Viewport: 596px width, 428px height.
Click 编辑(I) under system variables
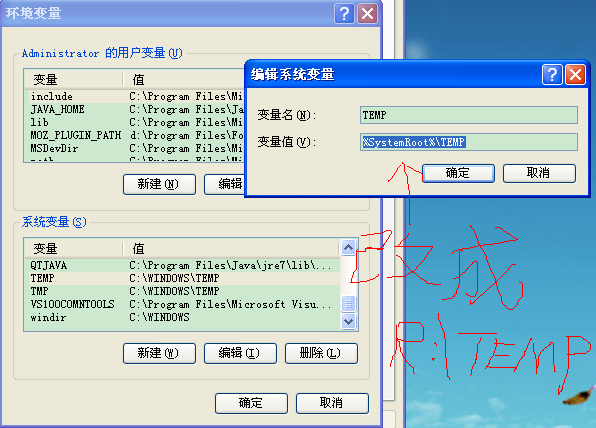tap(240, 353)
